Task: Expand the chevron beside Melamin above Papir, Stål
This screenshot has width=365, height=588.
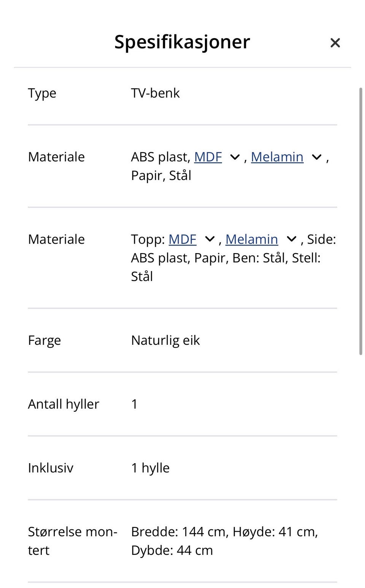Action: (x=317, y=157)
